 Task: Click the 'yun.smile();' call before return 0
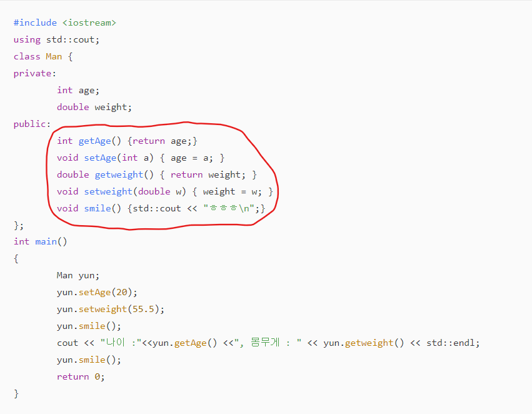click(89, 360)
